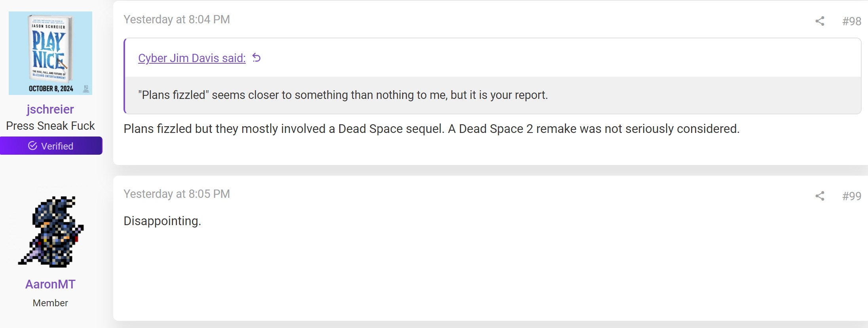The width and height of the screenshot is (868, 328).
Task: Click the "Disappointing." post text
Action: pyautogui.click(x=162, y=221)
